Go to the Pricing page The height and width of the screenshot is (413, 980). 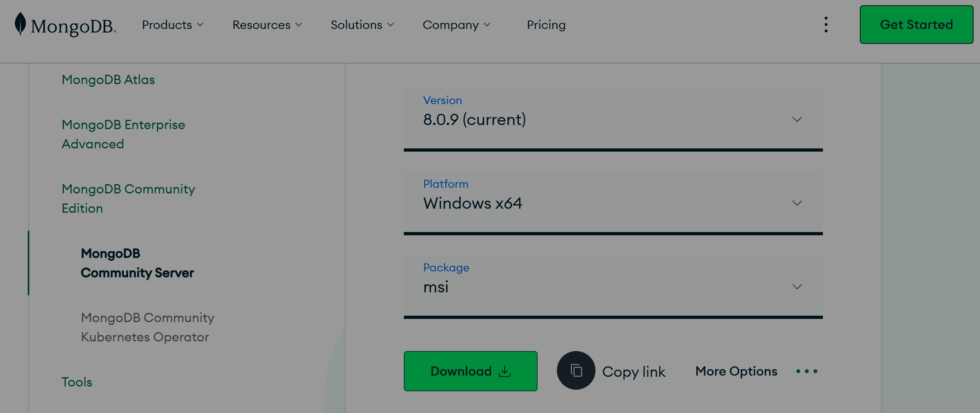[x=546, y=25]
